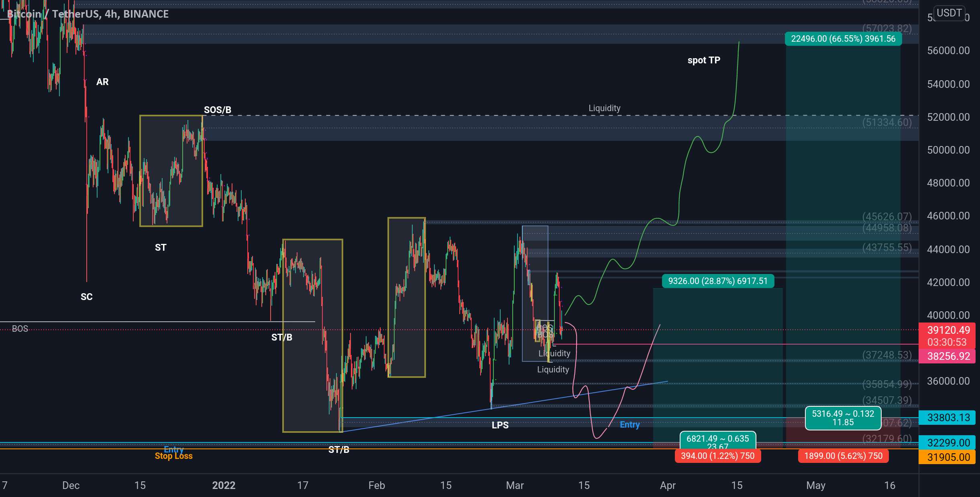The height and width of the screenshot is (497, 980).
Task: Click the USDT currency button
Action: (949, 13)
